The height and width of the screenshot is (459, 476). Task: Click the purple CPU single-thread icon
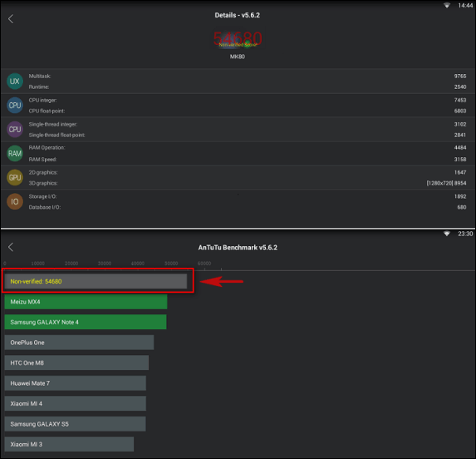tap(15, 130)
